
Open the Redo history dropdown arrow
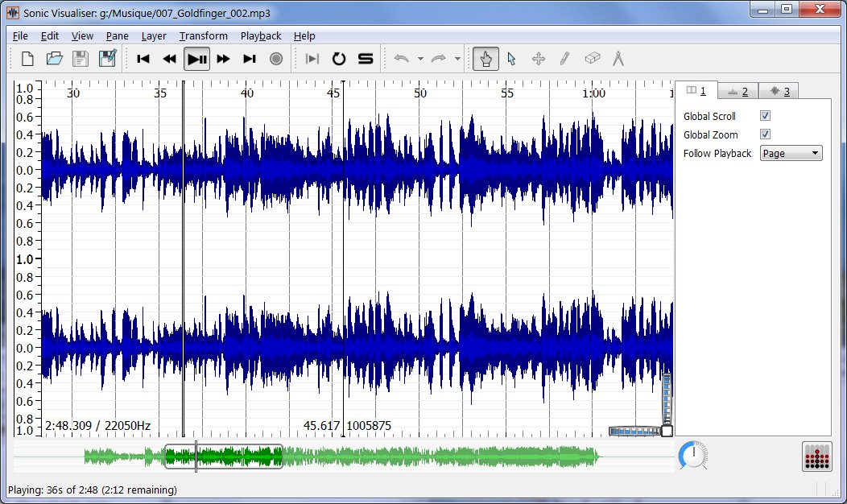click(x=457, y=59)
